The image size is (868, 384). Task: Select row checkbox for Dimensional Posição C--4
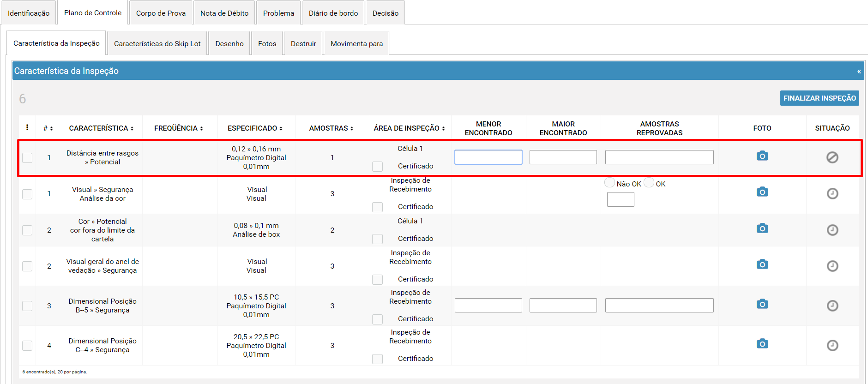[27, 346]
